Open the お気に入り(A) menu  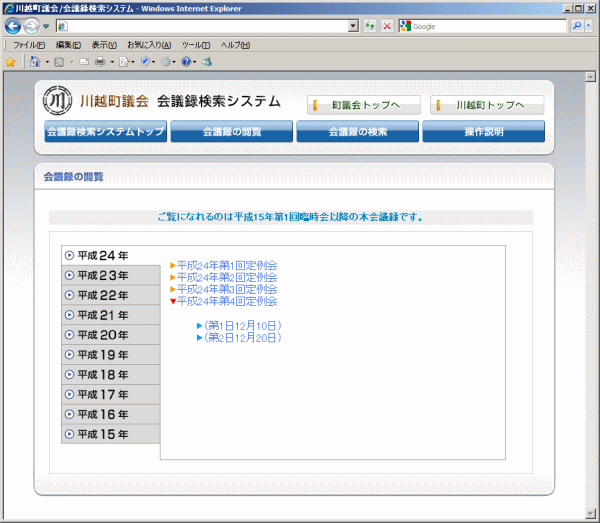[149, 45]
